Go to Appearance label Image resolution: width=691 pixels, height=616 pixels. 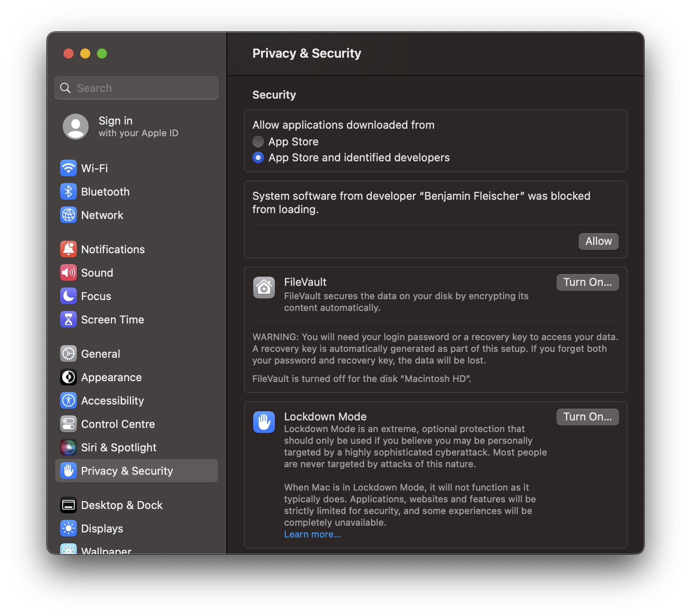[112, 377]
